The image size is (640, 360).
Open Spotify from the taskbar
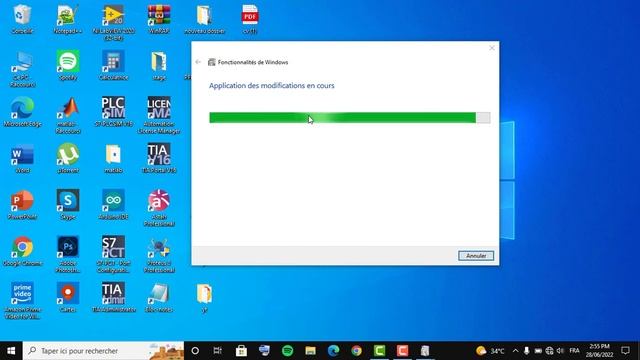[x=287, y=351]
